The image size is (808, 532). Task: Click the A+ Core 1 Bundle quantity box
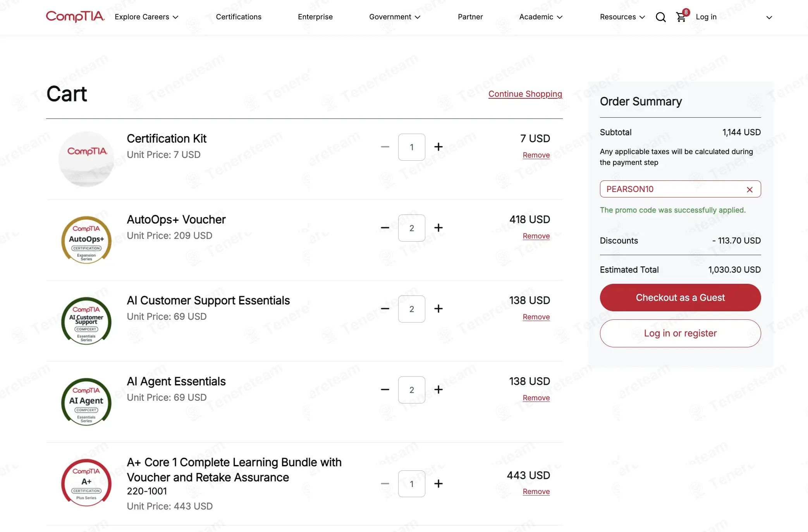[412, 484]
